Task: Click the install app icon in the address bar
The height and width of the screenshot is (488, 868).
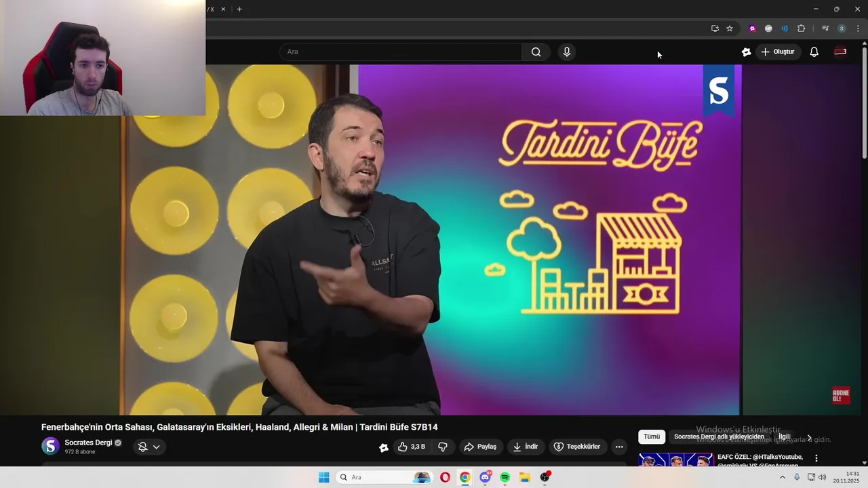Action: [715, 28]
